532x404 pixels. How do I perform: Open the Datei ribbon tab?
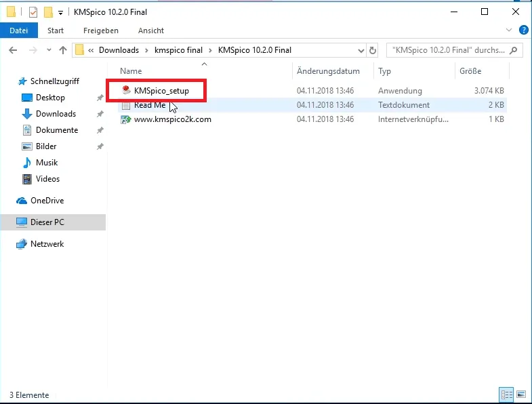click(x=19, y=31)
